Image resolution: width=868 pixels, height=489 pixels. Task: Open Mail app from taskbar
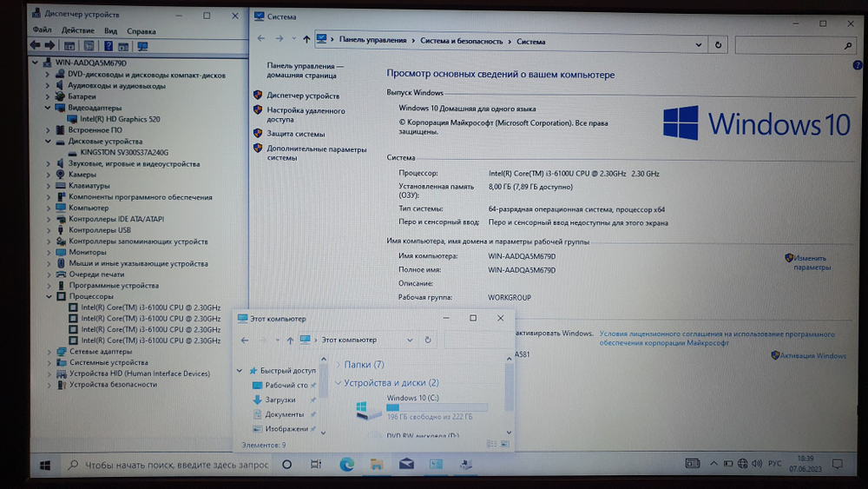(x=406, y=464)
